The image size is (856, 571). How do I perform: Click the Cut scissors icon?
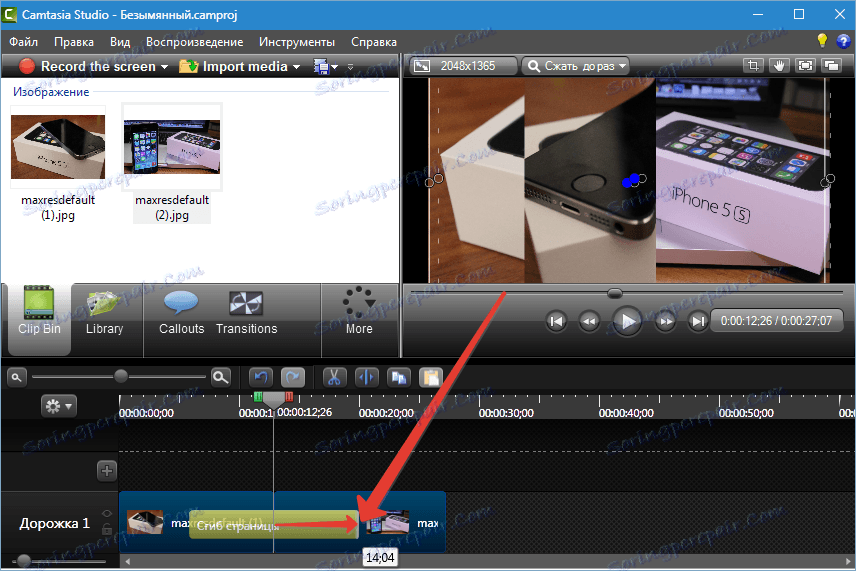(x=334, y=377)
